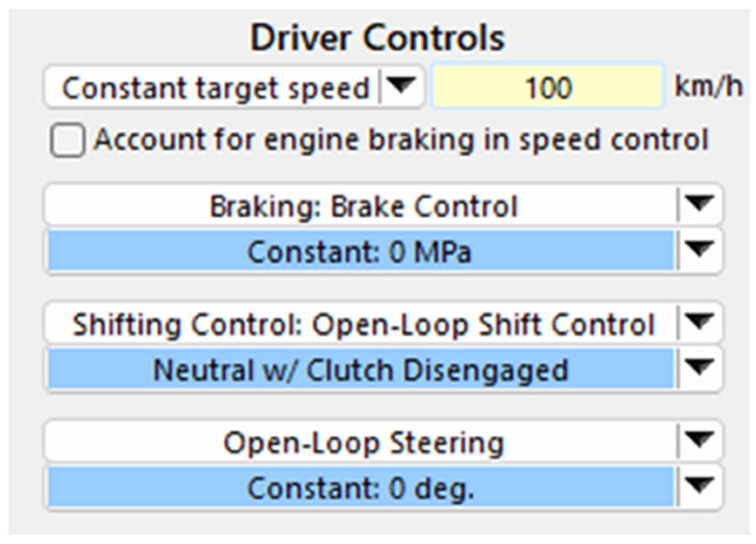Click the Driver Controls heading

point(377,38)
